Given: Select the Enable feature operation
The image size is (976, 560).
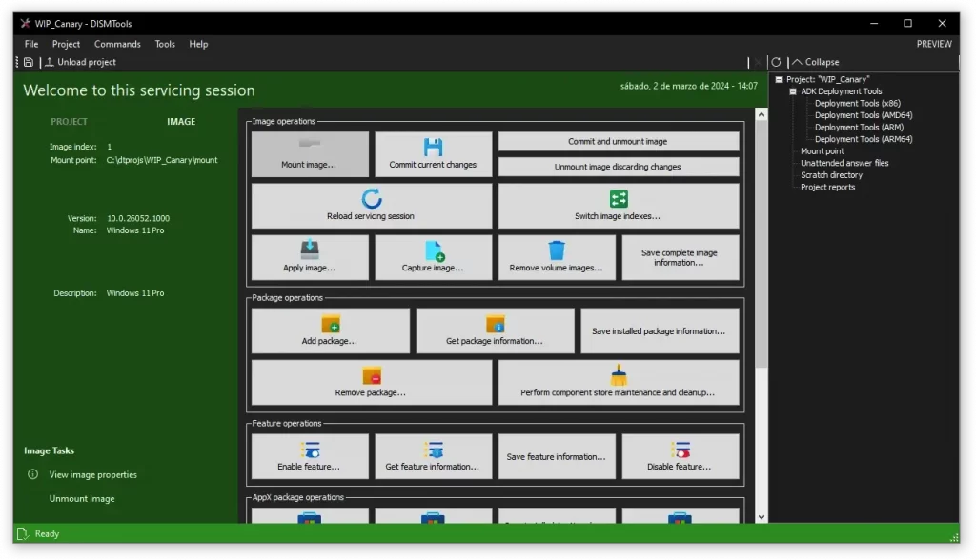Looking at the screenshot, I should (x=309, y=455).
